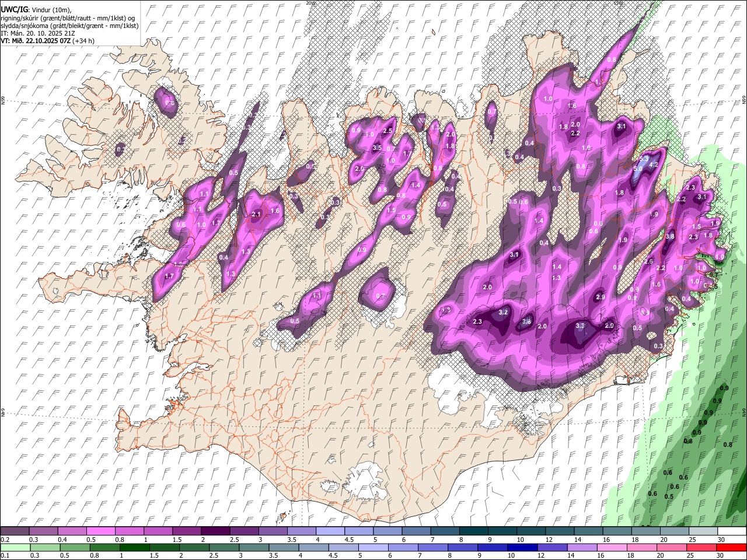
Task: Click the 5.3 snowfall value on the map
Action: pyautogui.click(x=644, y=158)
